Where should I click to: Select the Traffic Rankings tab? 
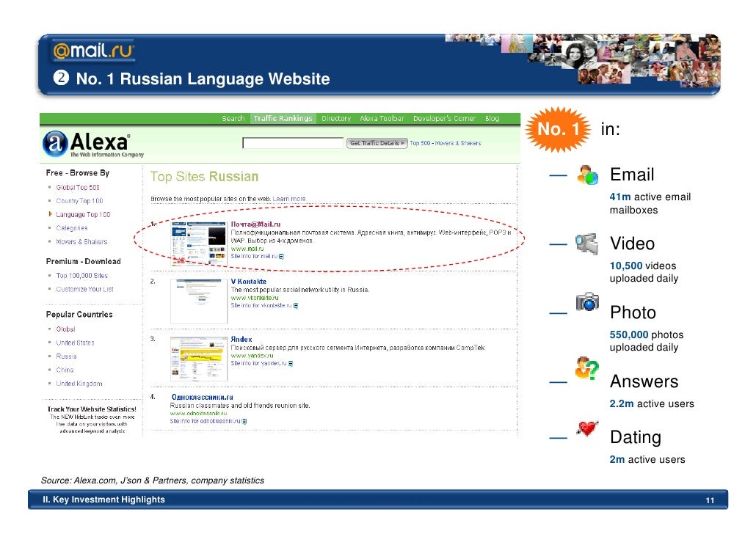(283, 119)
